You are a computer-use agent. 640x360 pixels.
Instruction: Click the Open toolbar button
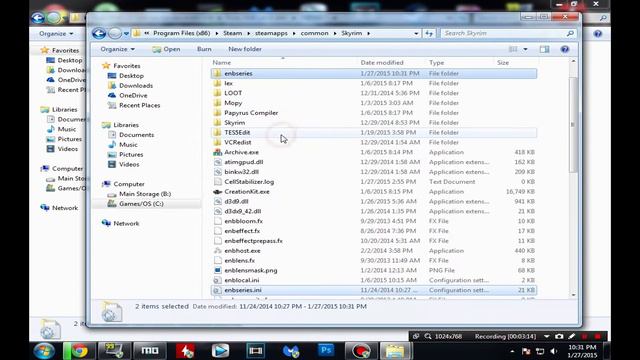(x=167, y=49)
